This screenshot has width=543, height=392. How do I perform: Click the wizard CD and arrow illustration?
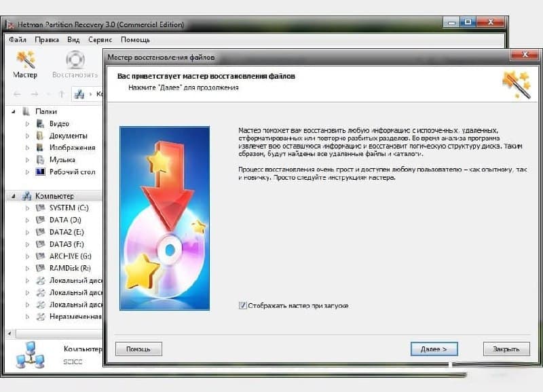tap(164, 218)
